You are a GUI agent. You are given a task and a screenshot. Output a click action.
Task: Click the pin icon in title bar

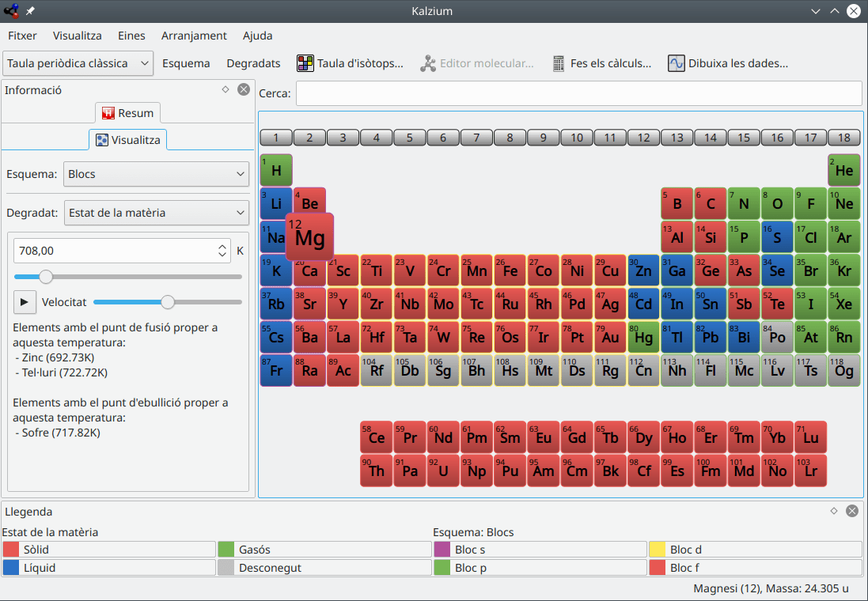(30, 10)
